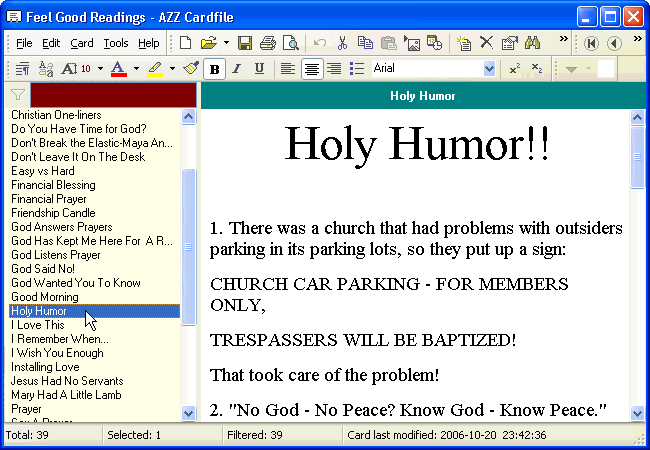Toggle Underline formatting
This screenshot has height=450, width=650.
260,69
